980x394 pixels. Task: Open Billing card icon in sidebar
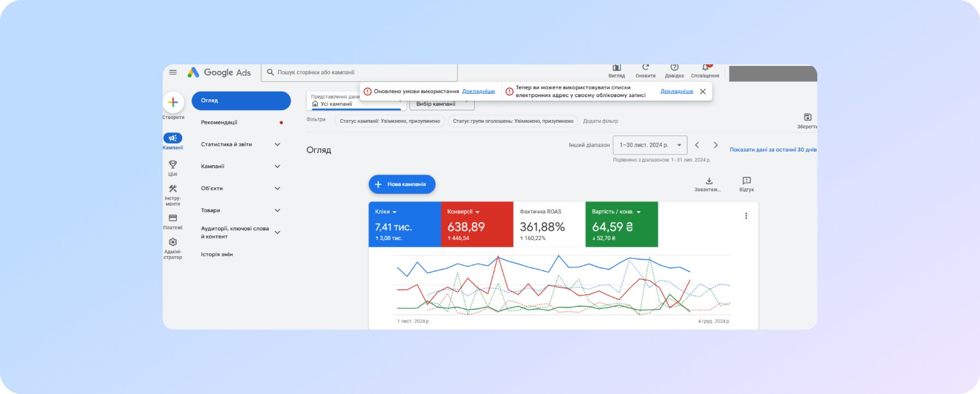(173, 218)
